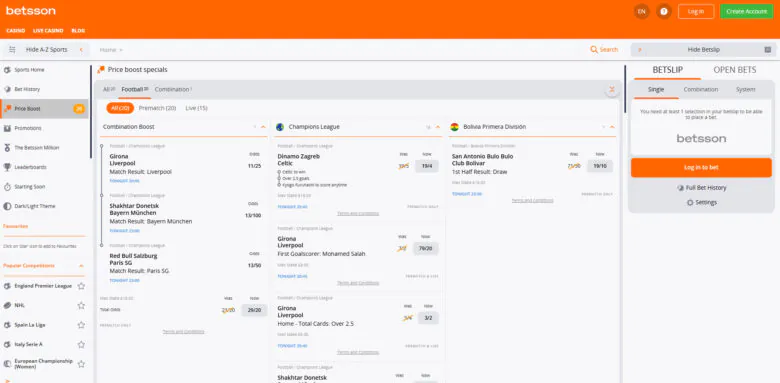The height and width of the screenshot is (383, 780).
Task: Open LIVE CASINO menu item
Action: click(48, 30)
